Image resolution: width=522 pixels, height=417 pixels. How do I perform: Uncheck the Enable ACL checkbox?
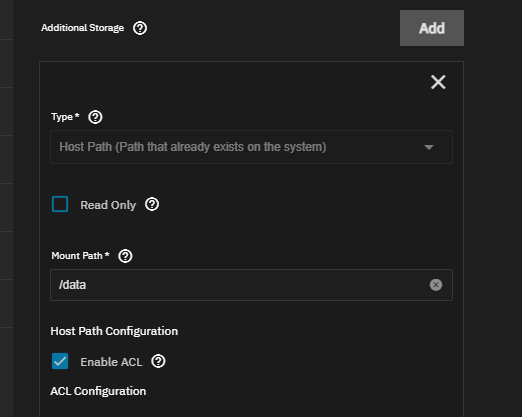[60, 361]
